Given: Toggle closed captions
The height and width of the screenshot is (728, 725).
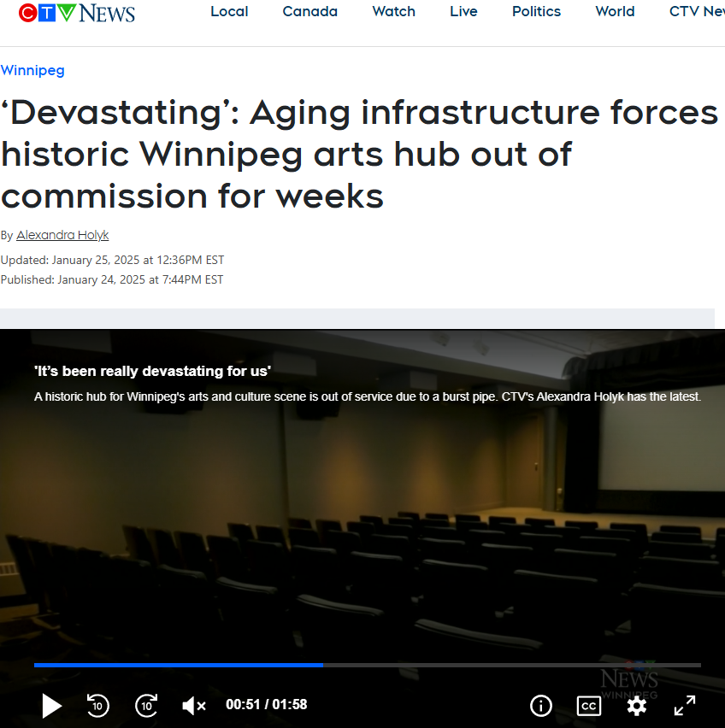Looking at the screenshot, I should [588, 706].
